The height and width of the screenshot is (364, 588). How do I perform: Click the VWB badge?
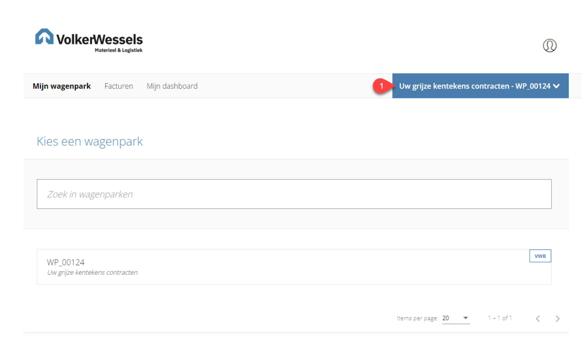(540, 256)
